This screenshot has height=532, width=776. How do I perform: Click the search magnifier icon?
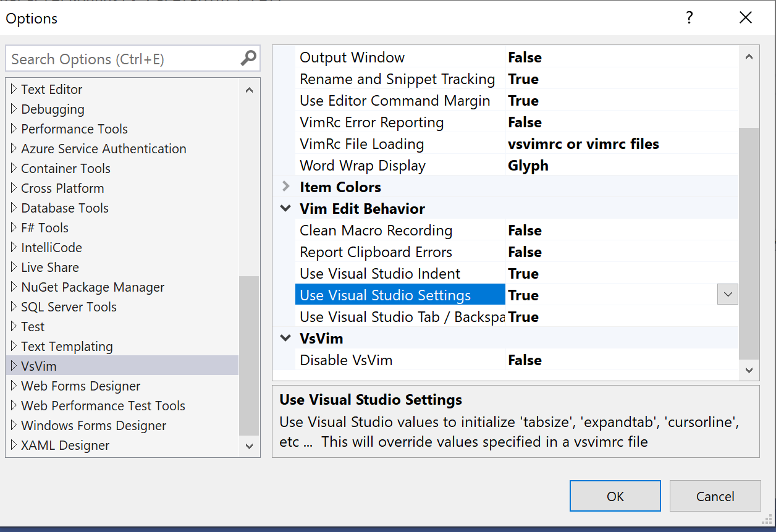[x=249, y=57]
